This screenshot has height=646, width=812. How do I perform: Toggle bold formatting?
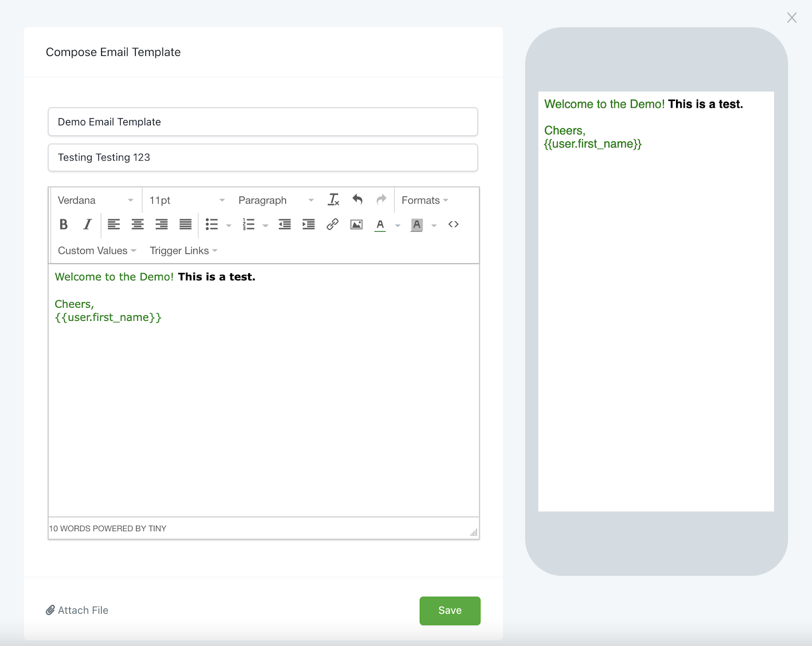coord(63,224)
